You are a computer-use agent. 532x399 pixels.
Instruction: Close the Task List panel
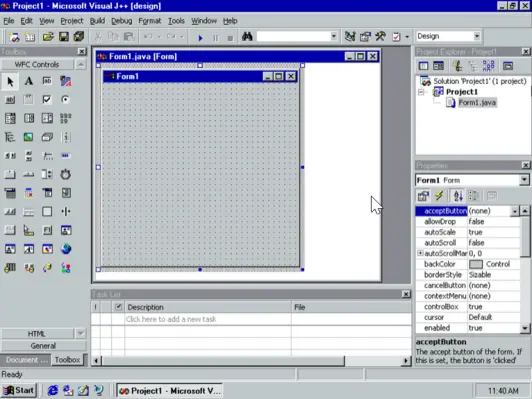pos(406,294)
